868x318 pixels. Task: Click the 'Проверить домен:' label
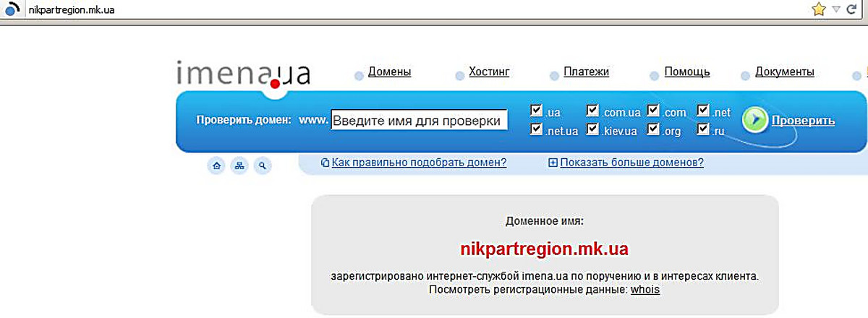point(243,120)
